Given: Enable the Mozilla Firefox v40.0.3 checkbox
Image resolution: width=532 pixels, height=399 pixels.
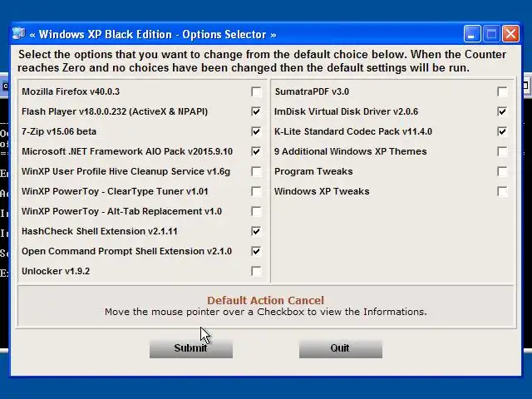Looking at the screenshot, I should tap(256, 91).
